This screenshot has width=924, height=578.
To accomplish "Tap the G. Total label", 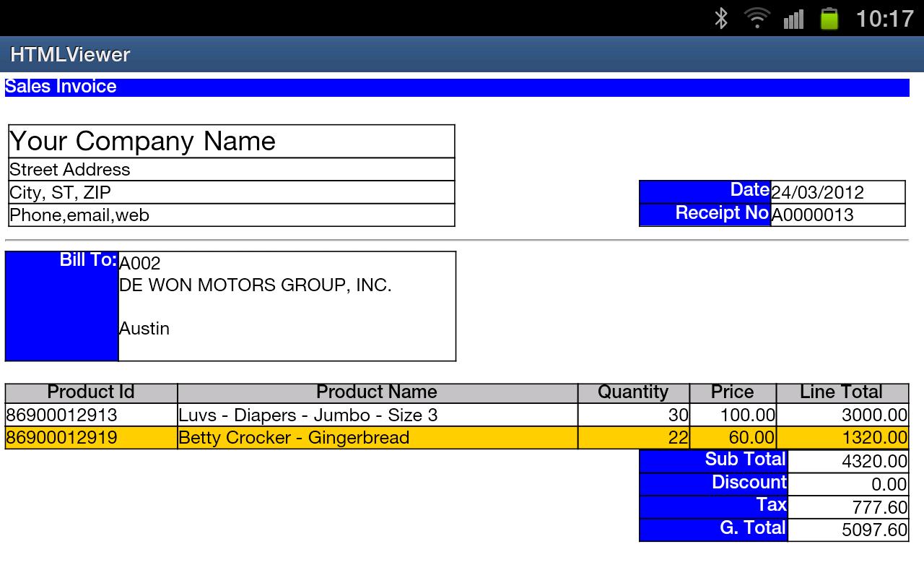I will click(753, 528).
